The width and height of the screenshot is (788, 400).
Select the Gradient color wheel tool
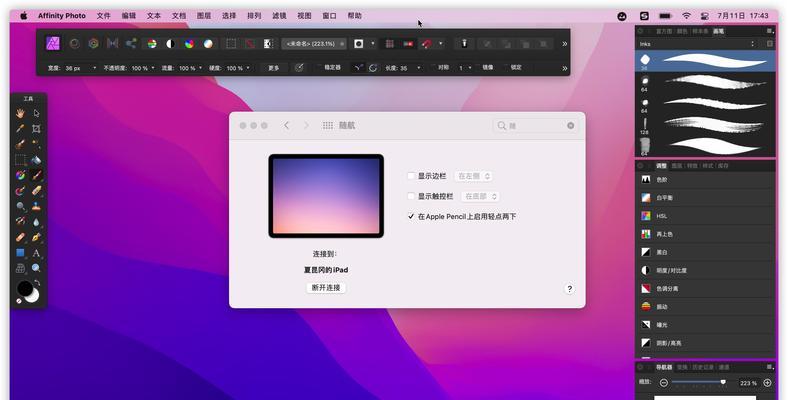[20, 175]
